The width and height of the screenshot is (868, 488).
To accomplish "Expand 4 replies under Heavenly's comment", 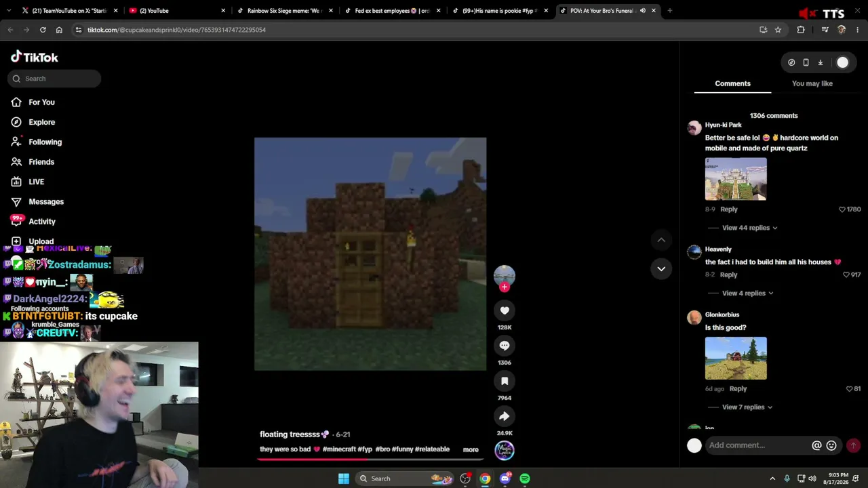I will coord(747,293).
